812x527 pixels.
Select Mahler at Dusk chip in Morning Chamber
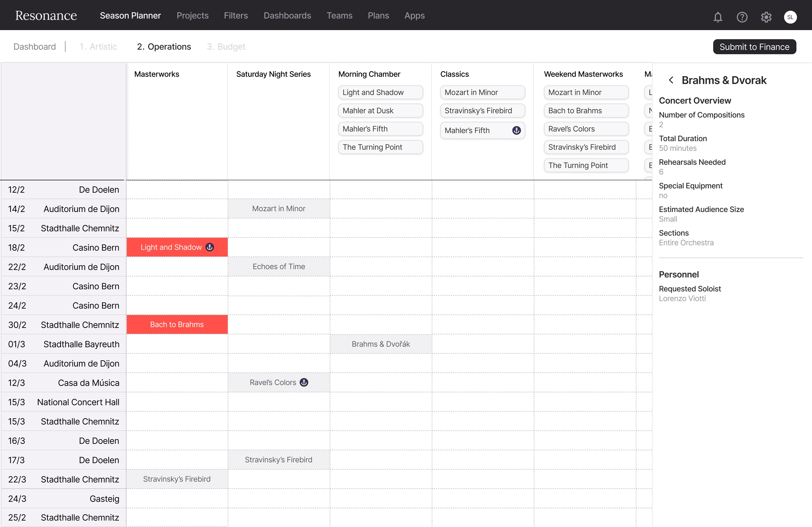[380, 111]
